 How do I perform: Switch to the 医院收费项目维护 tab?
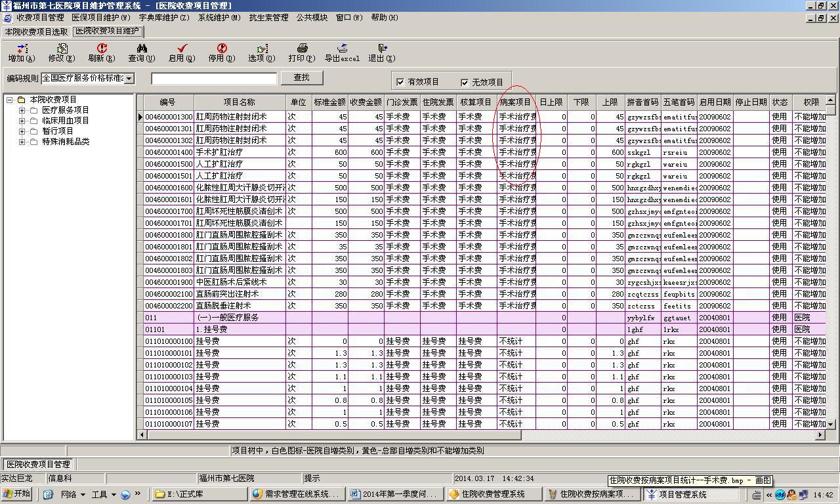click(x=108, y=31)
